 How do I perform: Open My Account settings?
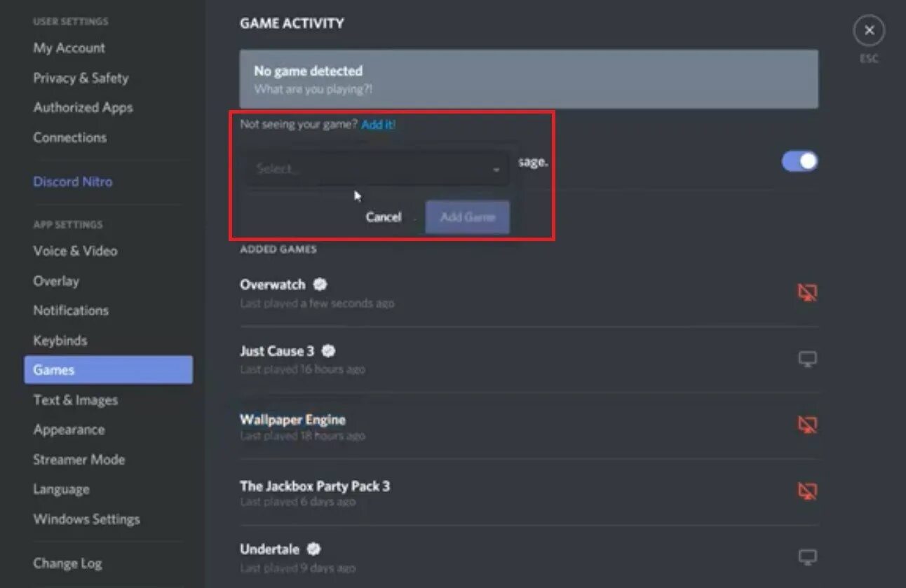pyautogui.click(x=69, y=48)
